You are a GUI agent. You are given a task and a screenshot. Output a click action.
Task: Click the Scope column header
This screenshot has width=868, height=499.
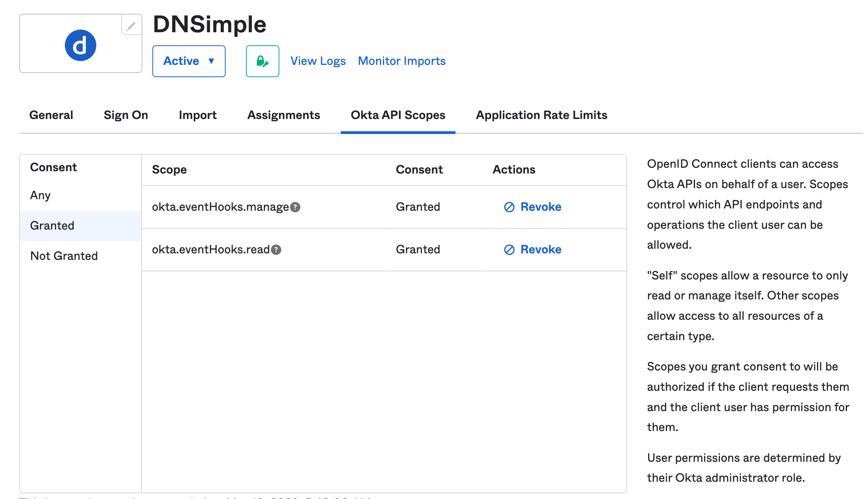[169, 170]
